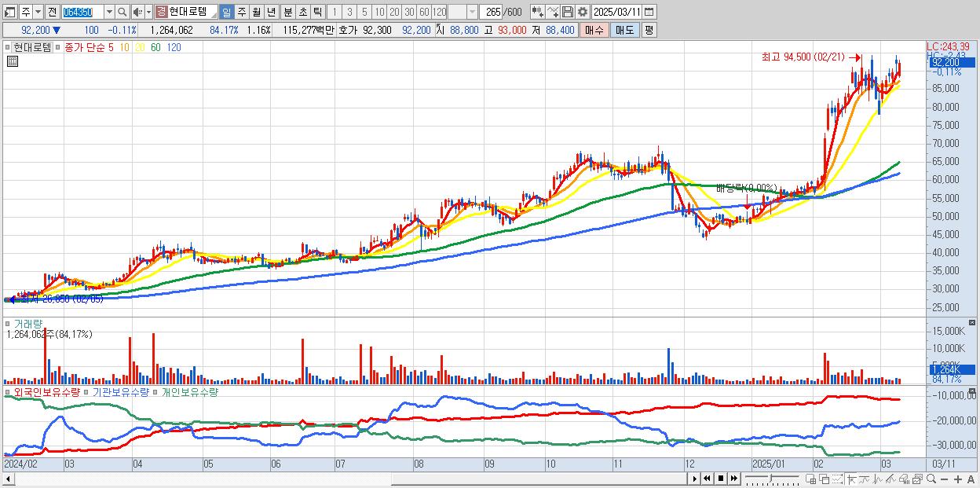This screenshot has width=980, height=488.
Task: Click the bottom magnifier zoom icon
Action: pyautogui.click(x=931, y=479)
